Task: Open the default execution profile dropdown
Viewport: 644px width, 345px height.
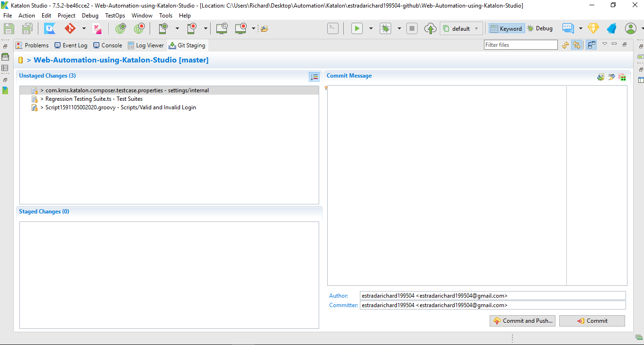Action: [462, 28]
